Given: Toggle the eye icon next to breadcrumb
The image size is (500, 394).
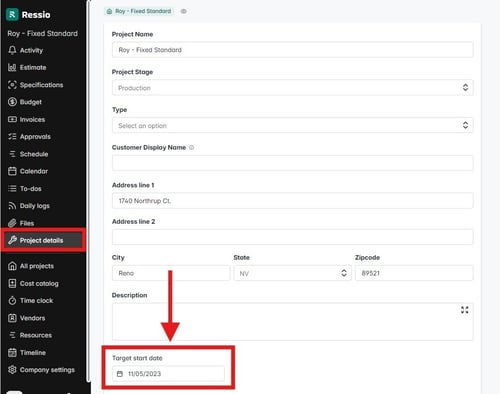Looking at the screenshot, I should point(183,11).
